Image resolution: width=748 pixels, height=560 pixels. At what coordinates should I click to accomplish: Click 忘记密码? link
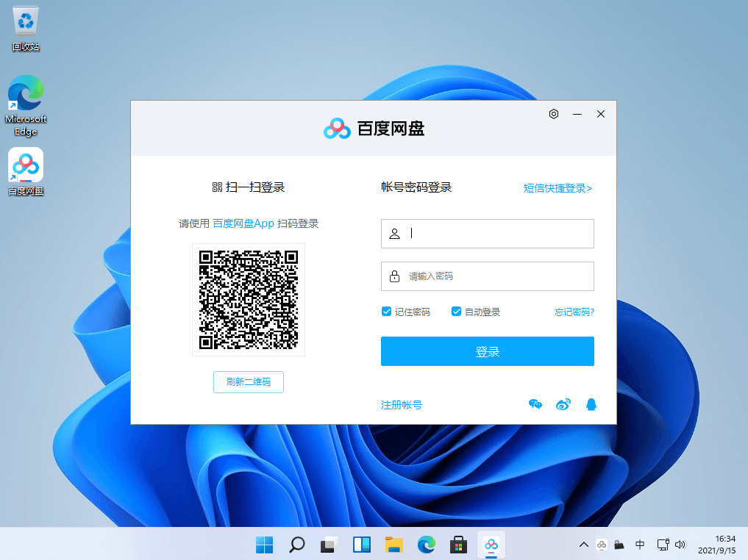574,312
